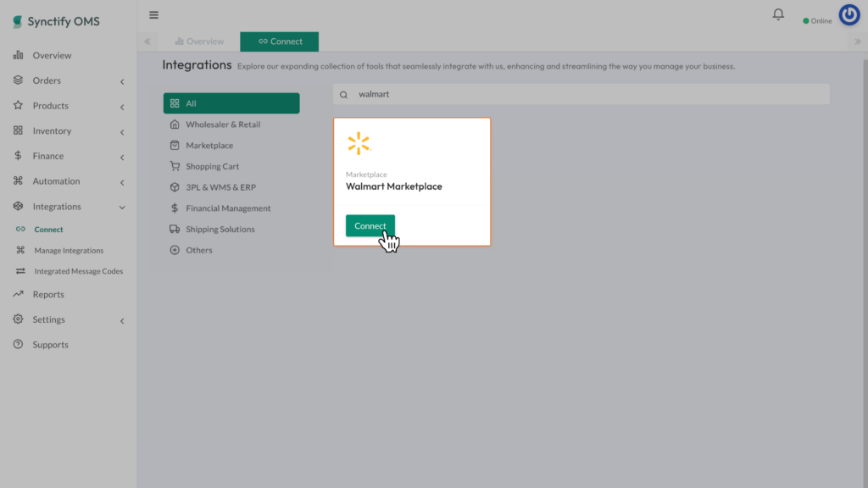Click the Shopping Cart category icon

tap(175, 166)
